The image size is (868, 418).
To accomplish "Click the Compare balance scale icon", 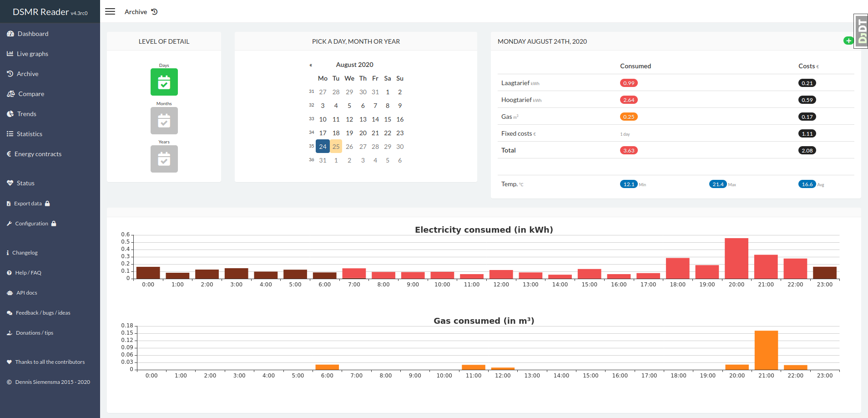I will (11, 94).
